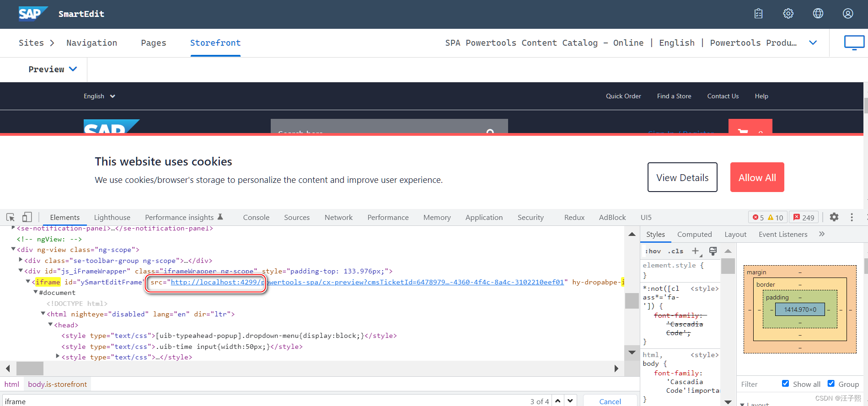
Task: Collapse the #document node
Action: point(35,292)
